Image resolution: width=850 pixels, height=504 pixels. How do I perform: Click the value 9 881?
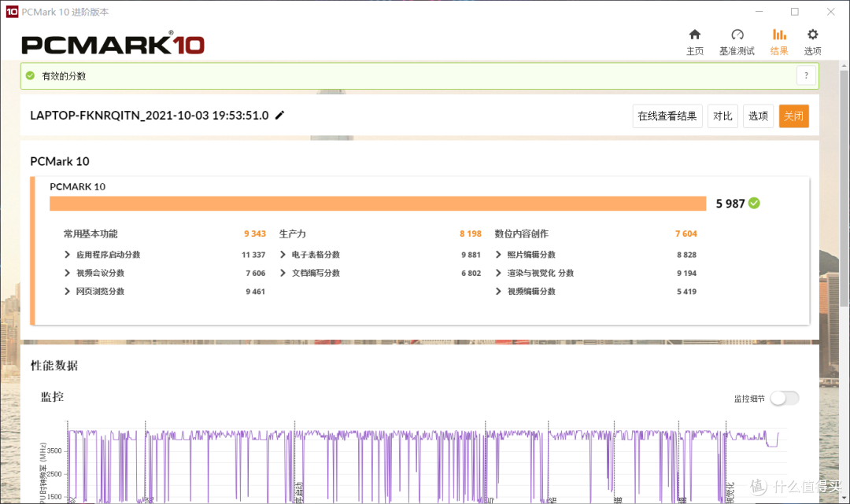(x=471, y=255)
